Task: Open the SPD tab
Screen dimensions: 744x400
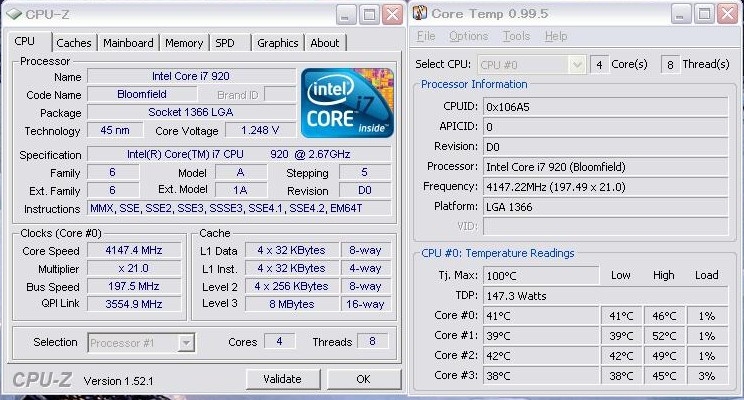Action: pyautogui.click(x=230, y=43)
